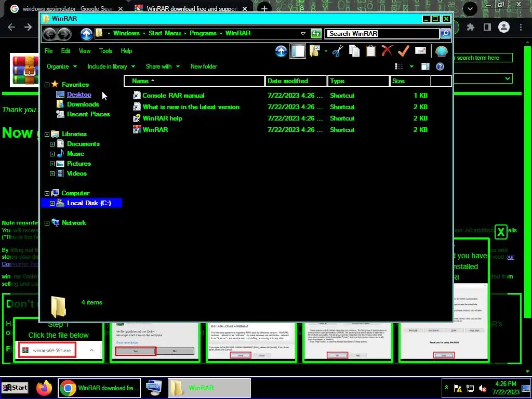Click the blue Up arrow beside address bar
This screenshot has width=532, height=399.
click(x=87, y=34)
